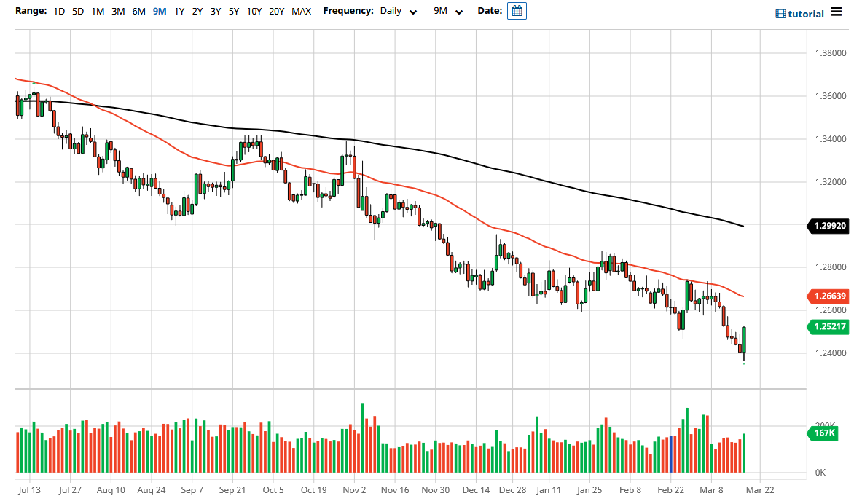854x504 pixels.
Task: Select the 3Y range option
Action: pos(215,12)
